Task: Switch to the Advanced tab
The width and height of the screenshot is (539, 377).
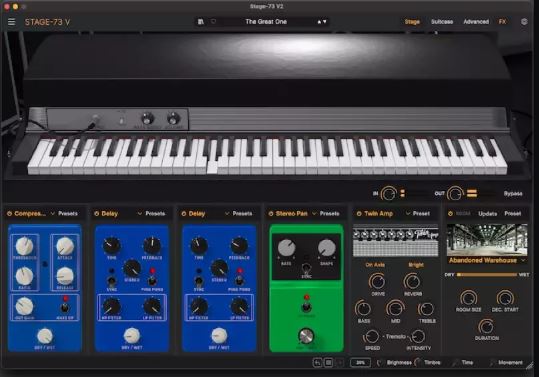Action: tap(476, 22)
